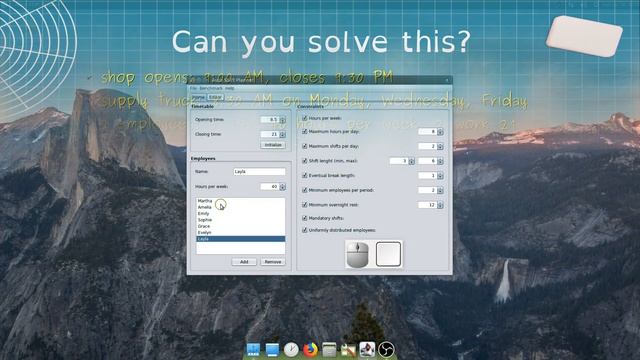The width and height of the screenshot is (640, 360).
Task: Toggle Mandatory shifts checkbox
Action: (x=304, y=218)
